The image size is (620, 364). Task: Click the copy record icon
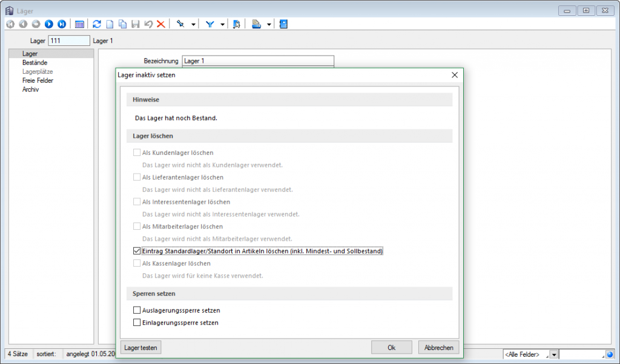pos(122,24)
